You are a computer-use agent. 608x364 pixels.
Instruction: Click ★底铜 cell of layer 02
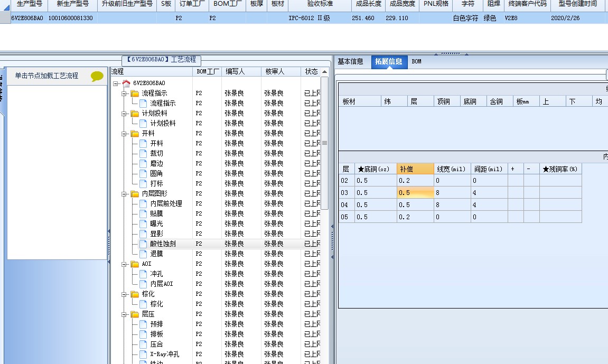(376, 181)
